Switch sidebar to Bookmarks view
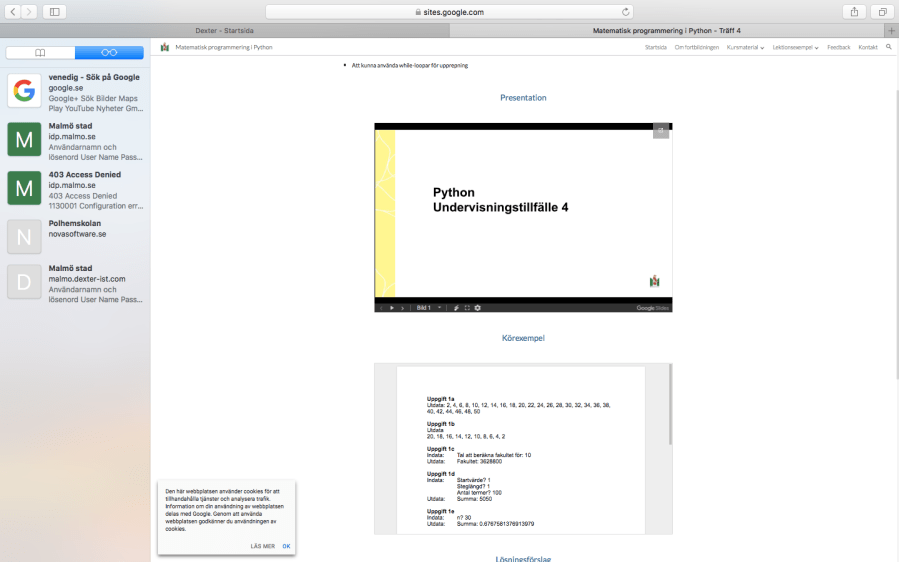The image size is (899, 562). [40, 52]
